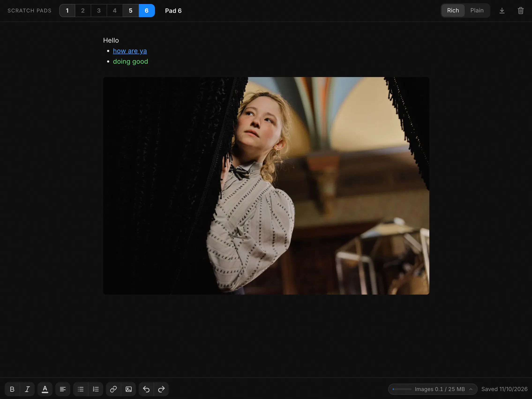Open scratch pad 2
The width and height of the screenshot is (532, 399).
(83, 11)
